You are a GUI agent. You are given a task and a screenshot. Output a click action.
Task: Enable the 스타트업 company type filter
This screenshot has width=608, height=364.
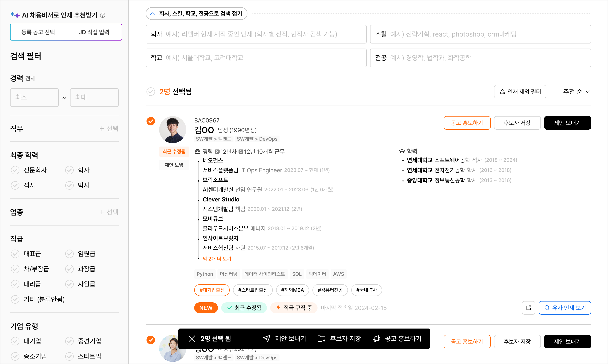69,356
